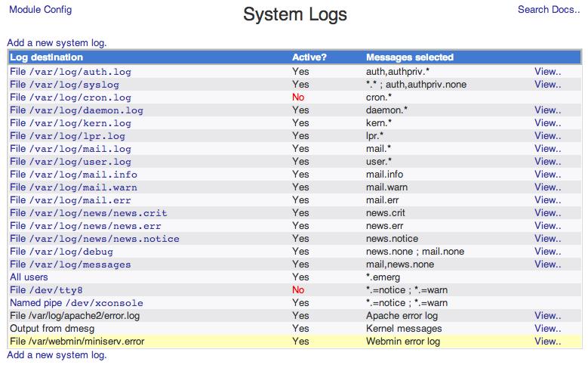
Task: View Kernel messages from dmesg output
Action: [547, 329]
